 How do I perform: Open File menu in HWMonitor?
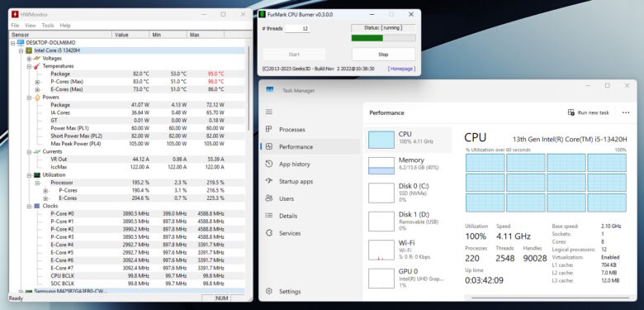click(x=15, y=25)
